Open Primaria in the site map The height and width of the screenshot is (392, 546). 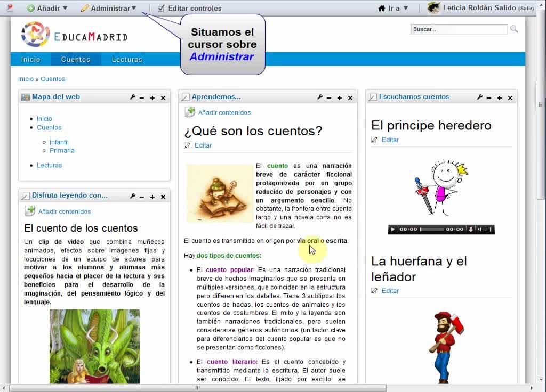tap(62, 150)
